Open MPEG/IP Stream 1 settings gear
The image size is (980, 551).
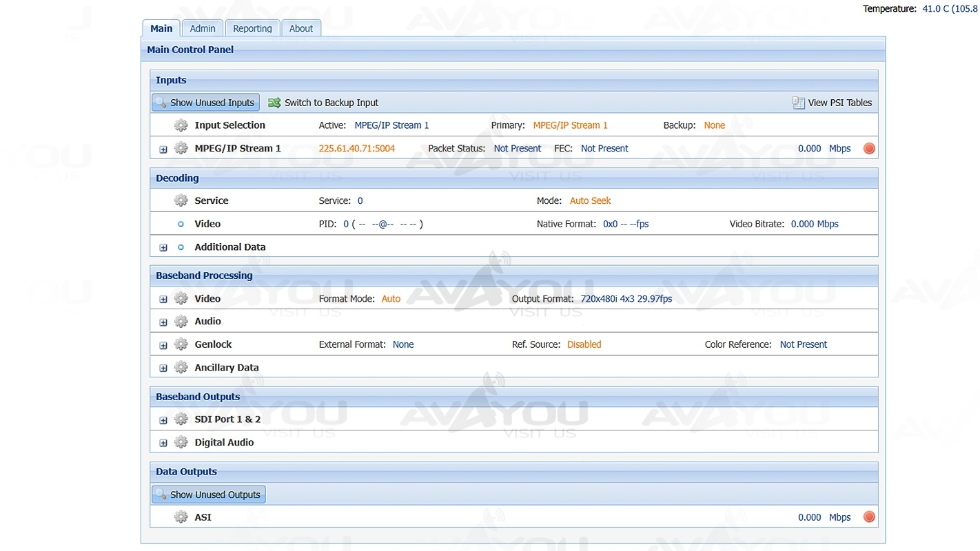[181, 148]
